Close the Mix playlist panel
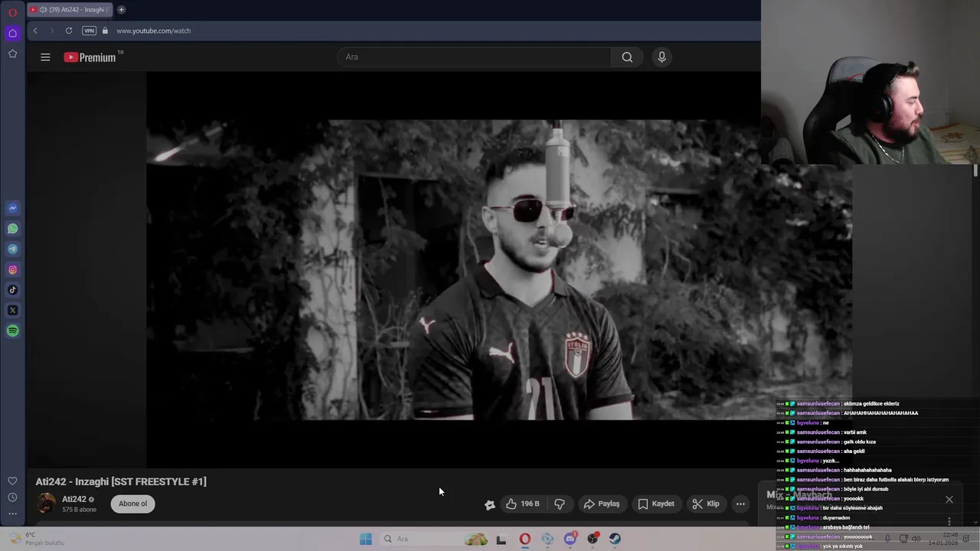Image resolution: width=980 pixels, height=551 pixels. [949, 500]
